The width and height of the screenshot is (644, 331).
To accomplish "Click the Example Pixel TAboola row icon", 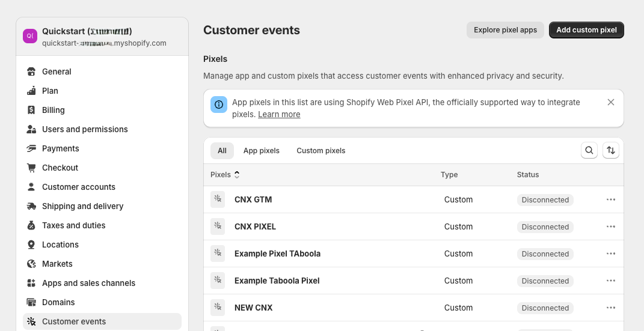I will pyautogui.click(x=218, y=254).
